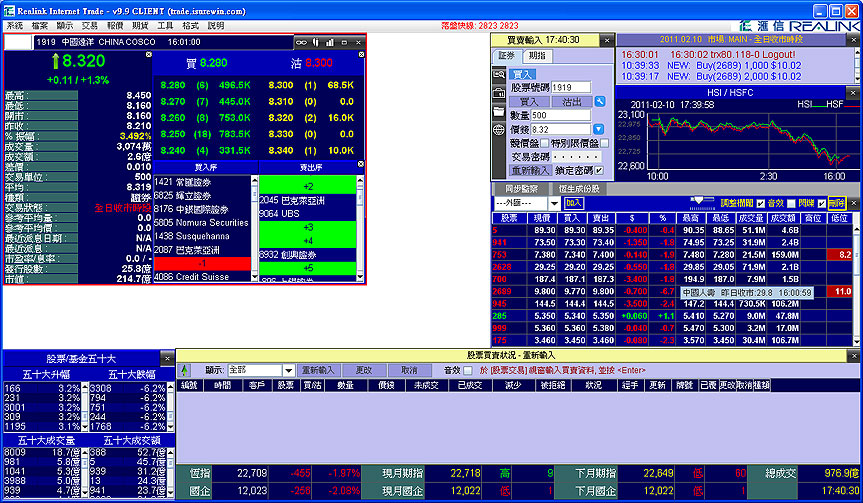Tick the 競價盤 checkbox
This screenshot has width=863, height=503.
click(x=544, y=143)
